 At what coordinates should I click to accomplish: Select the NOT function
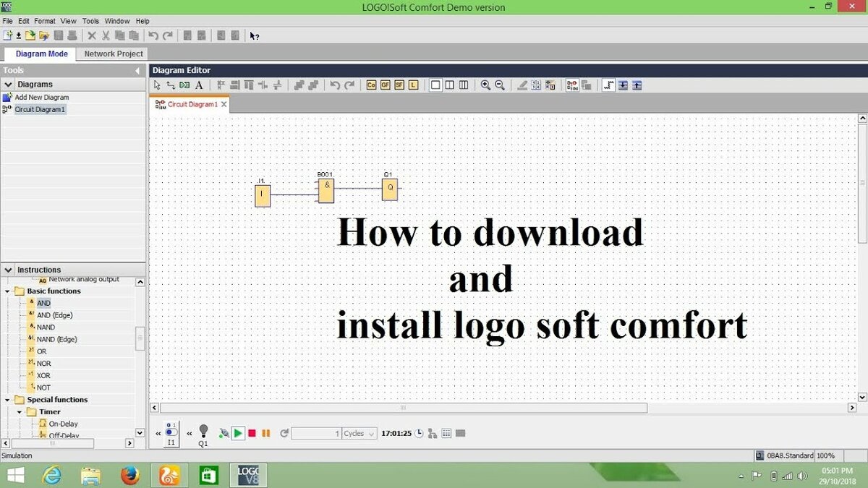pos(44,388)
